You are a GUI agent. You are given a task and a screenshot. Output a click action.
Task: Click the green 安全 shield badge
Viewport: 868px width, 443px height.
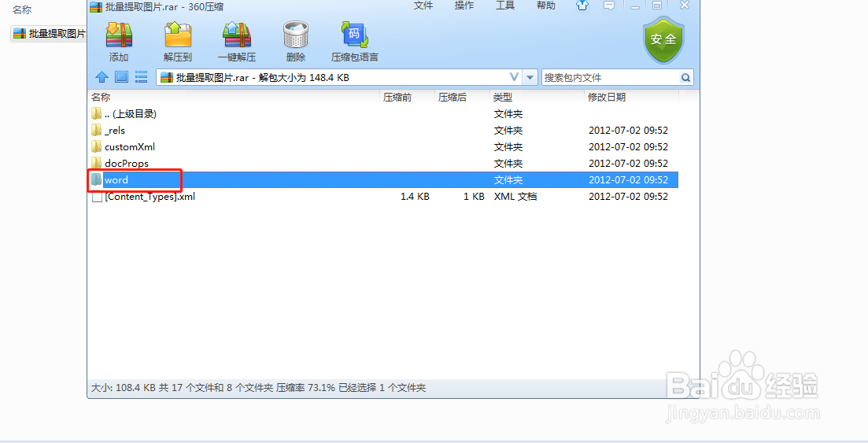coord(663,40)
